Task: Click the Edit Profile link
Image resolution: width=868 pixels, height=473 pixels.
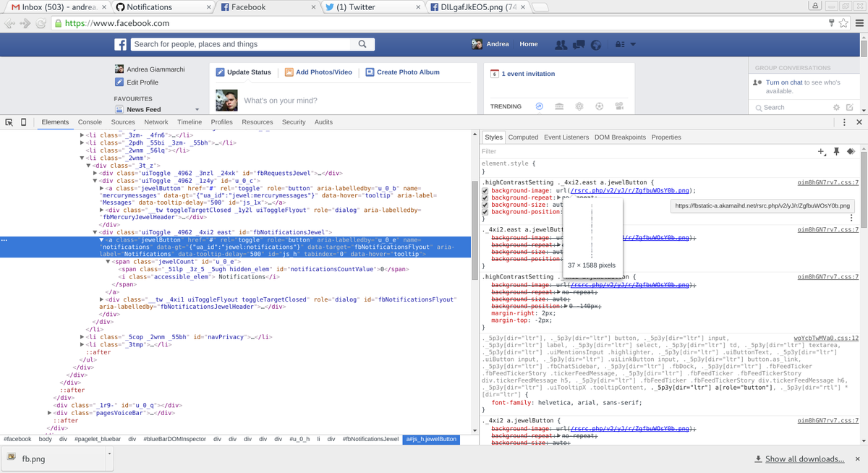Action: click(142, 82)
